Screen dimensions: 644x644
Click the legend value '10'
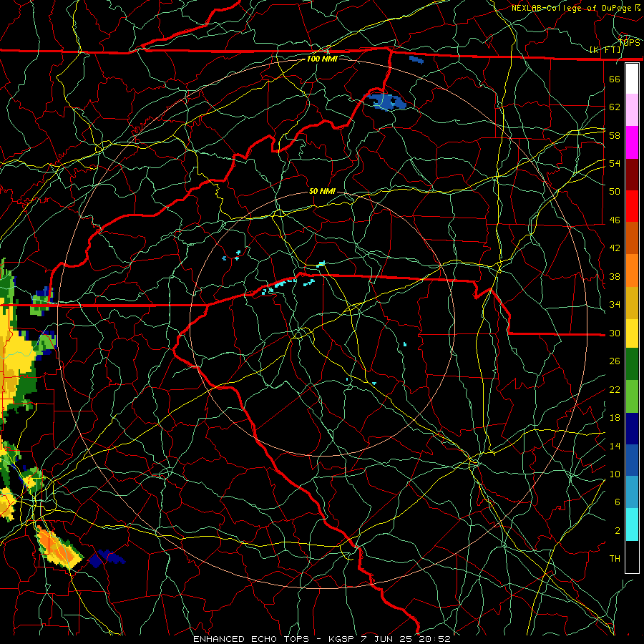pos(615,474)
